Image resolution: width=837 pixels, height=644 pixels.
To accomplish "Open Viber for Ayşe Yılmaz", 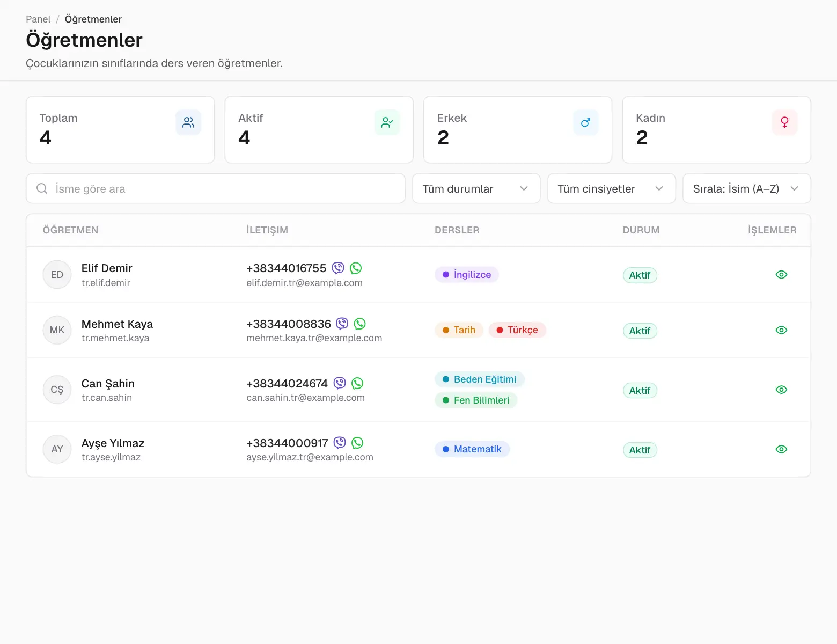I will pos(340,443).
